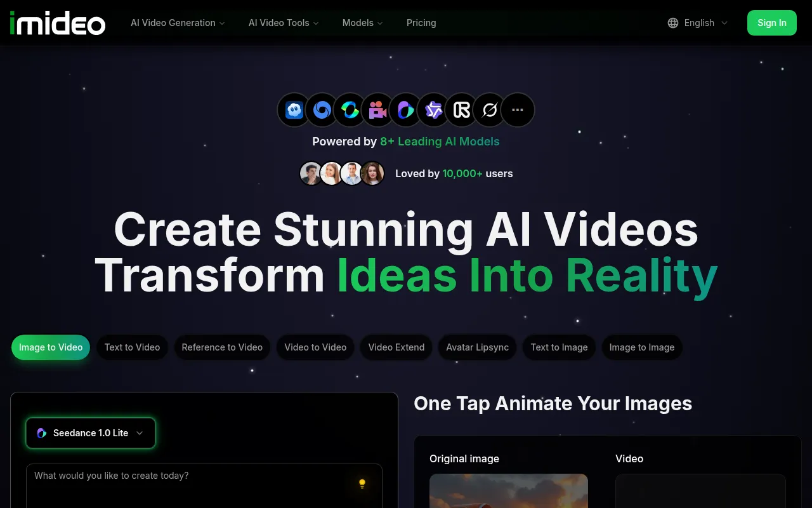Select the blue swirl Luma model icon
The height and width of the screenshot is (508, 812).
point(322,109)
